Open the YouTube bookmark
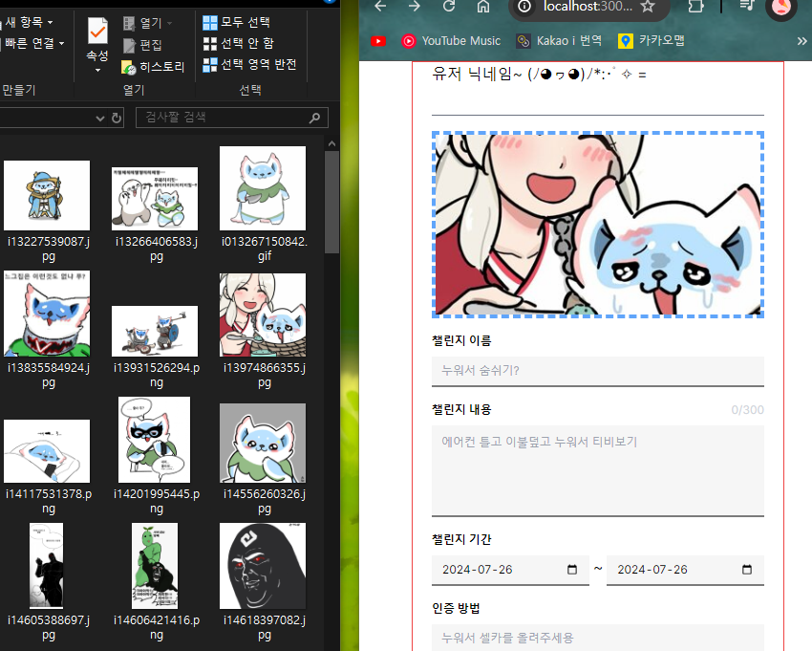Viewport: 812px width, 651px height. pyautogui.click(x=378, y=41)
